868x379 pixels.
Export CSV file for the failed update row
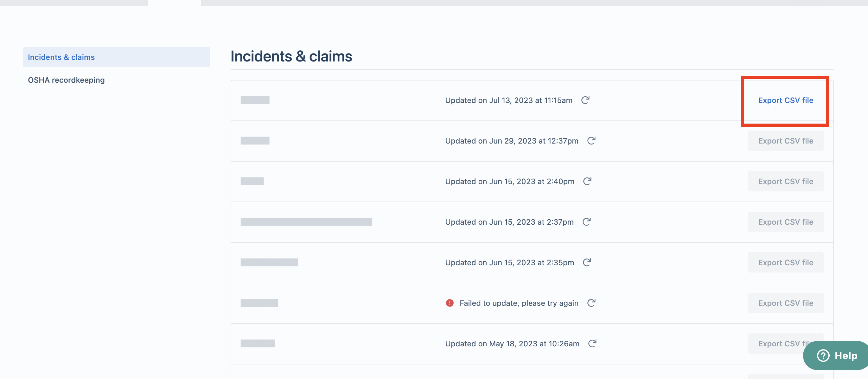point(785,303)
